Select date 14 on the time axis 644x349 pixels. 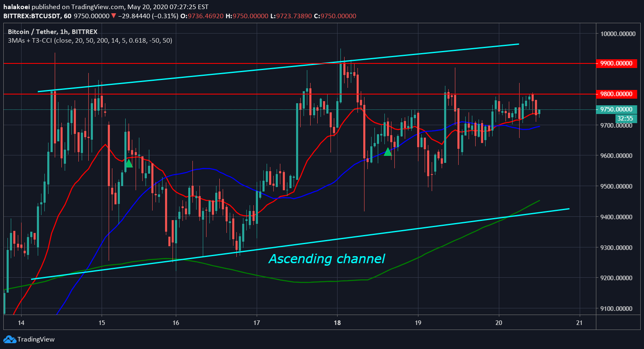pos(21,323)
